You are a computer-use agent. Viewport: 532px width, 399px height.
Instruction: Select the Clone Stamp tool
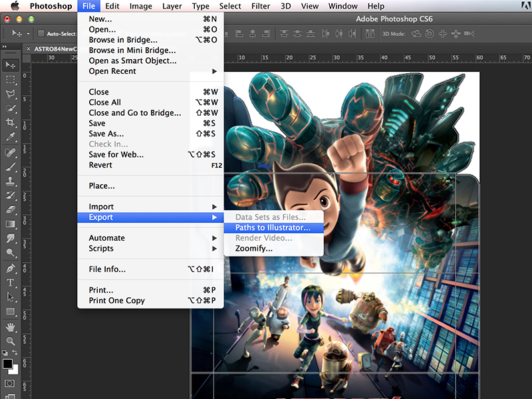(11, 181)
